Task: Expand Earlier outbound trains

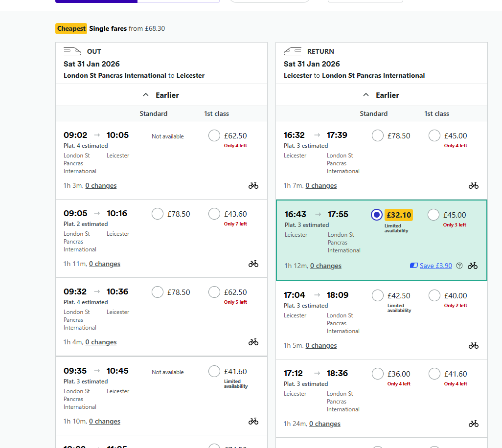Action: [x=161, y=95]
